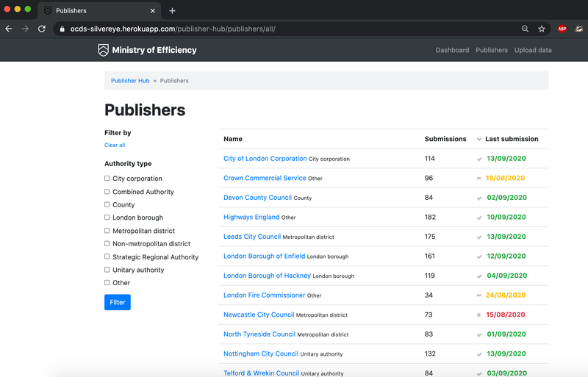The width and height of the screenshot is (588, 377).
Task: Click the checkmark status for Highways England
Action: tap(479, 218)
